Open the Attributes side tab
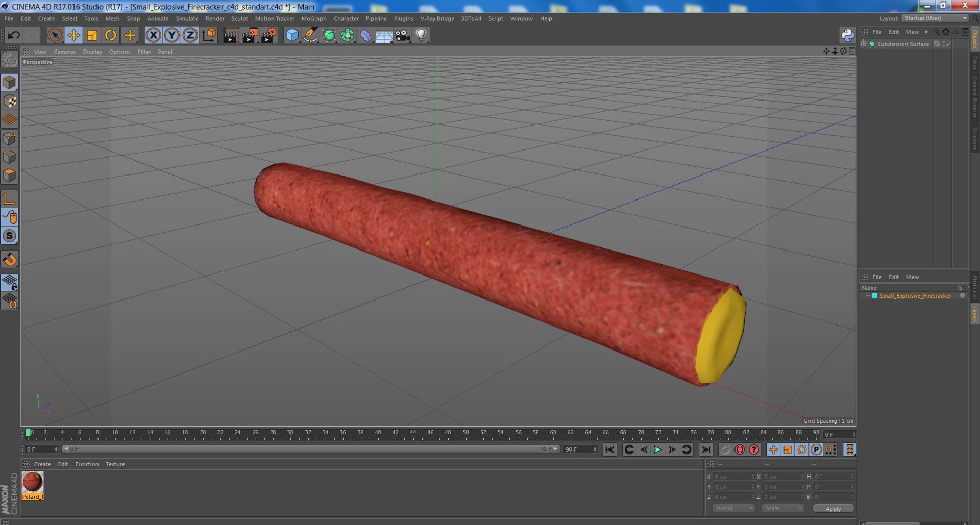The image size is (980, 525). click(x=974, y=288)
